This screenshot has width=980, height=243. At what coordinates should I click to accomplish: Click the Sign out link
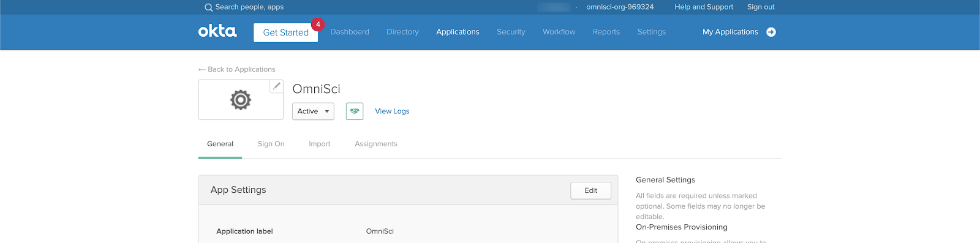(x=761, y=7)
